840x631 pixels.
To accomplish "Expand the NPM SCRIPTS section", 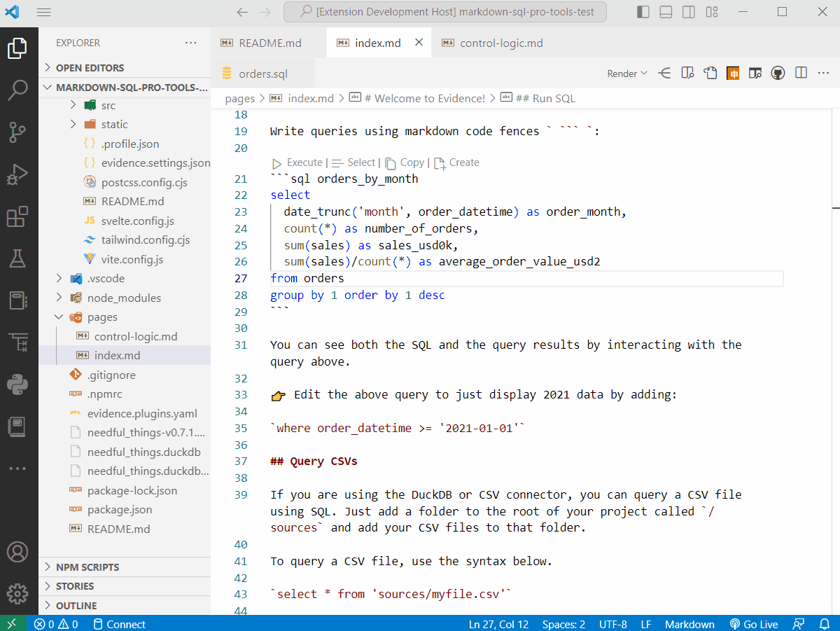I will point(87,567).
